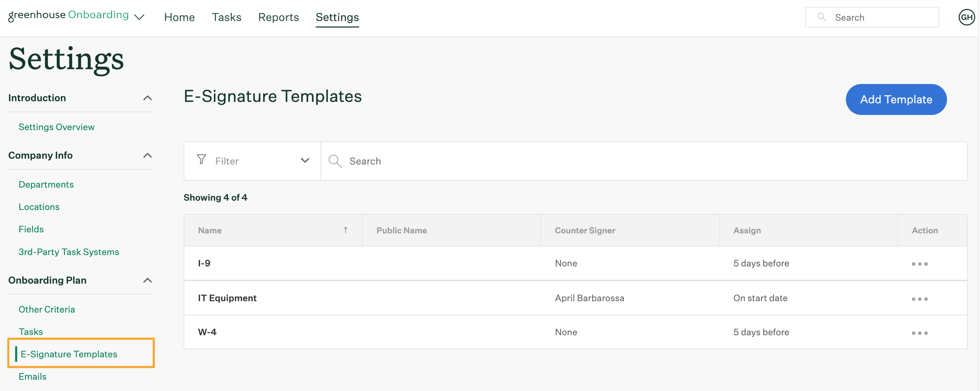This screenshot has width=980, height=391.
Task: Collapse the Introduction section
Action: pyautogui.click(x=148, y=98)
